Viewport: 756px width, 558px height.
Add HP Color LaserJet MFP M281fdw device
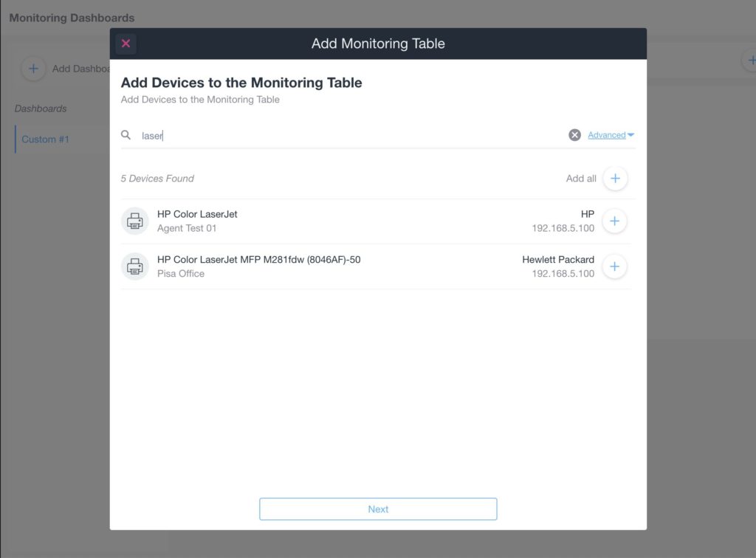614,266
